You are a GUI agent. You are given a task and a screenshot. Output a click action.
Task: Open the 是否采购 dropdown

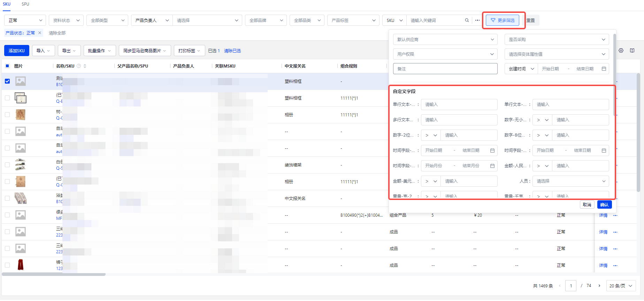(557, 39)
